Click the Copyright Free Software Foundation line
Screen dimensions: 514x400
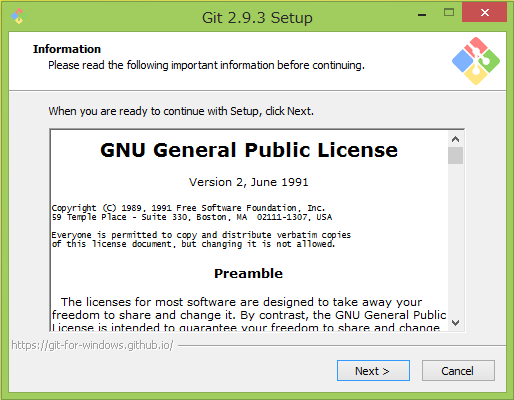point(188,208)
